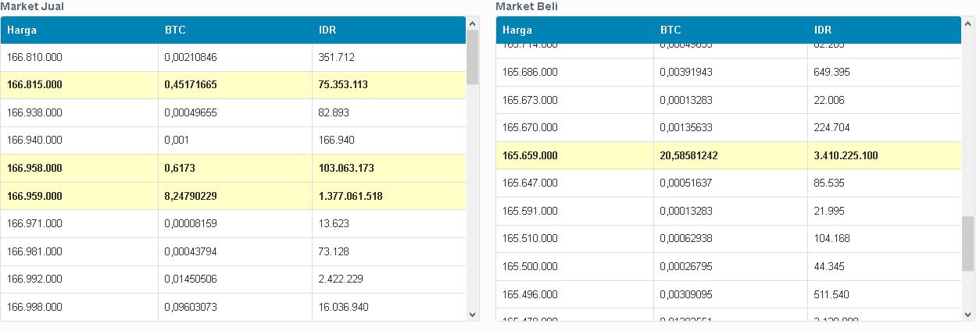Screen dimensions: 980x331
Task: Click the Harga column header in Market Jual
Action: click(x=22, y=30)
